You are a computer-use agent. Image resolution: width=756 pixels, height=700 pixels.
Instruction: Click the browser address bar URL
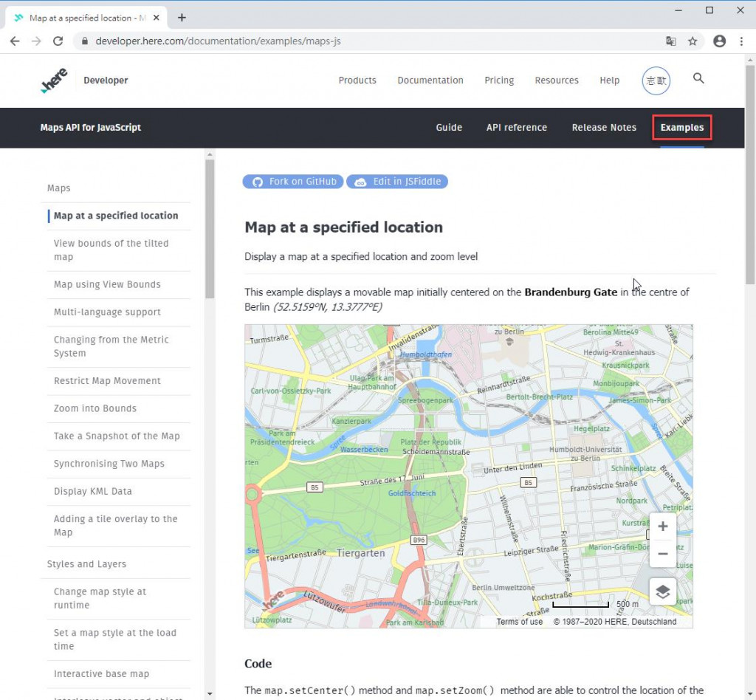point(218,41)
